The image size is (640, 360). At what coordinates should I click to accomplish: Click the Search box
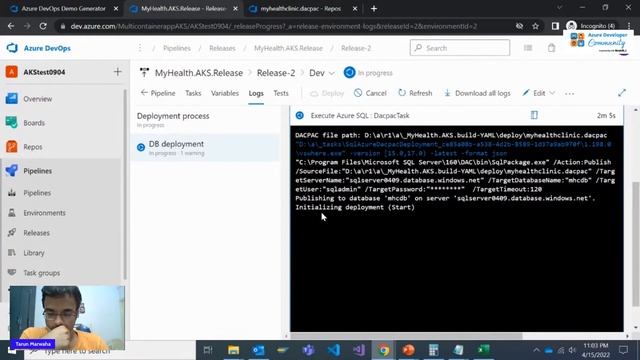tap(460, 48)
